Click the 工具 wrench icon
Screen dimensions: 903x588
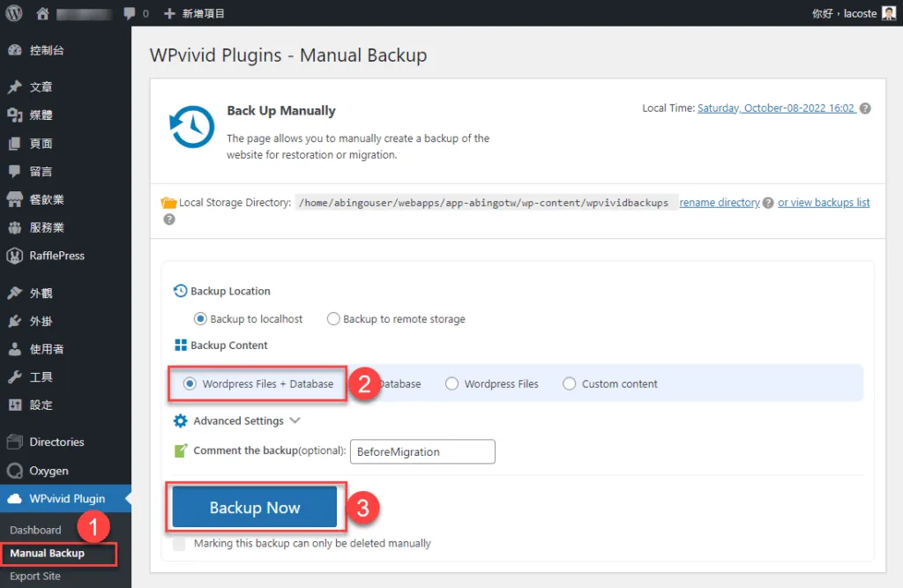[x=15, y=377]
